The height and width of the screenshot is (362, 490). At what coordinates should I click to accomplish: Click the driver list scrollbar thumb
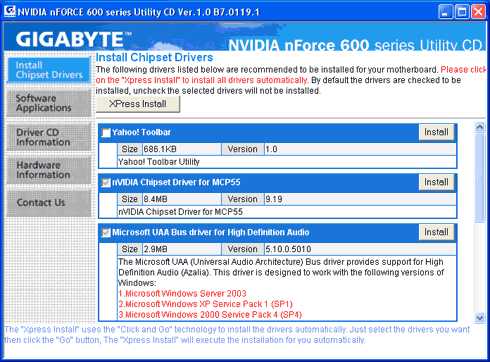pos(480,178)
